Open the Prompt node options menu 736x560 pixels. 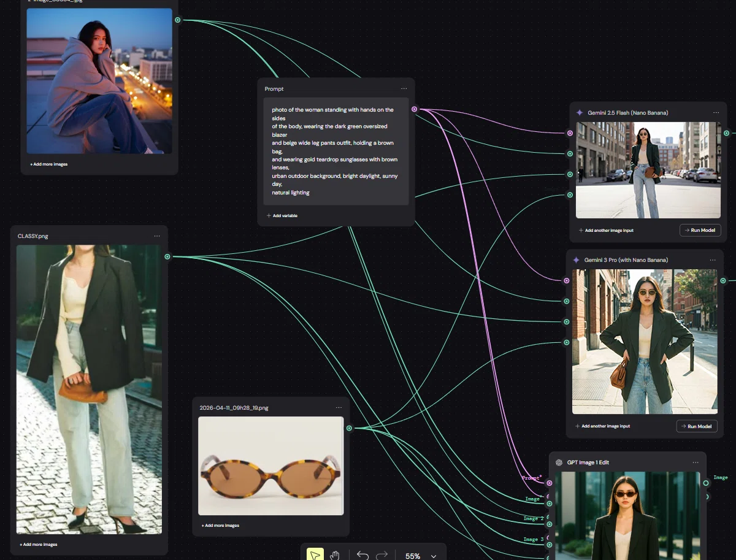pyautogui.click(x=404, y=89)
